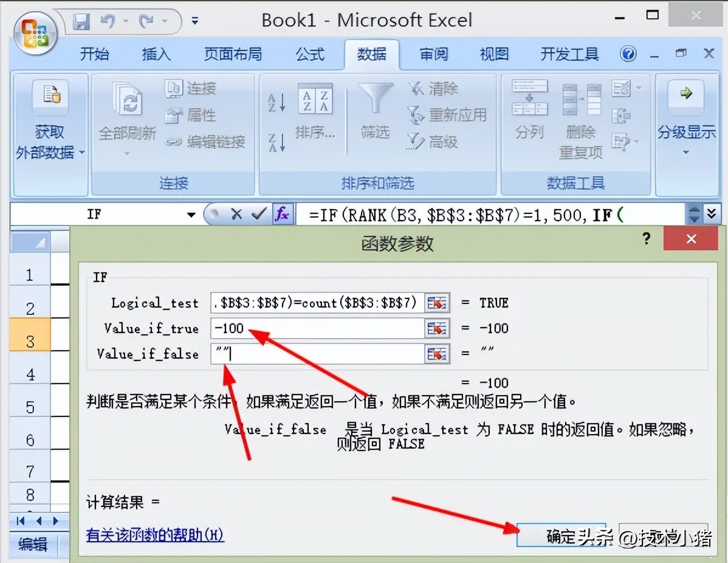Click 清除 filter option

[x=433, y=88]
